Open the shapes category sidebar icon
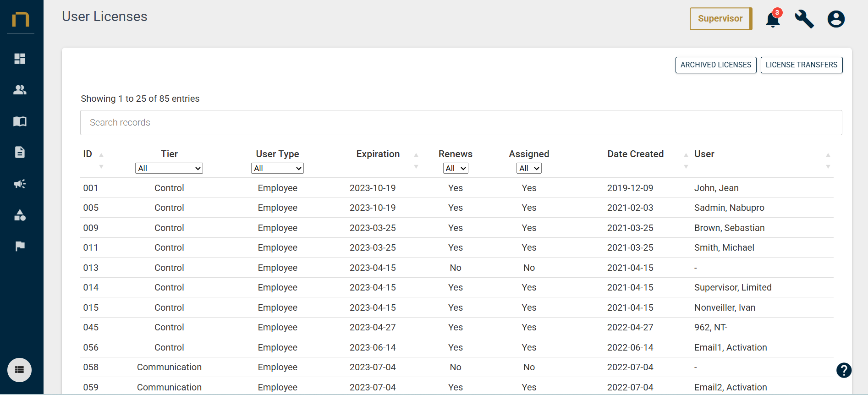868x395 pixels. point(20,215)
